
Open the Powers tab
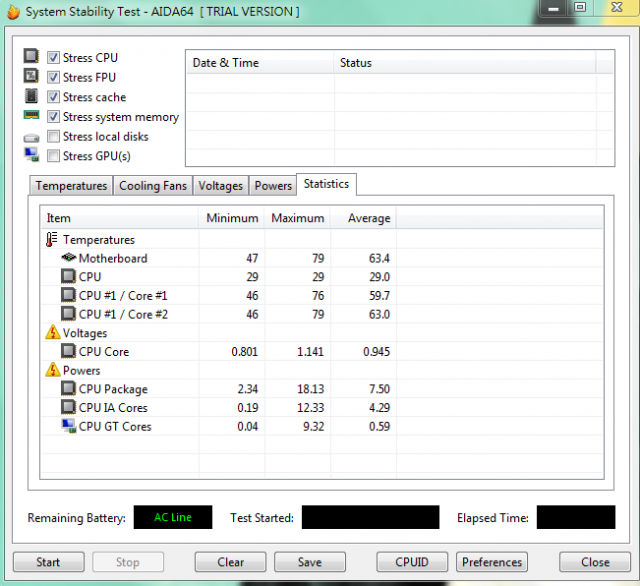[x=273, y=186]
